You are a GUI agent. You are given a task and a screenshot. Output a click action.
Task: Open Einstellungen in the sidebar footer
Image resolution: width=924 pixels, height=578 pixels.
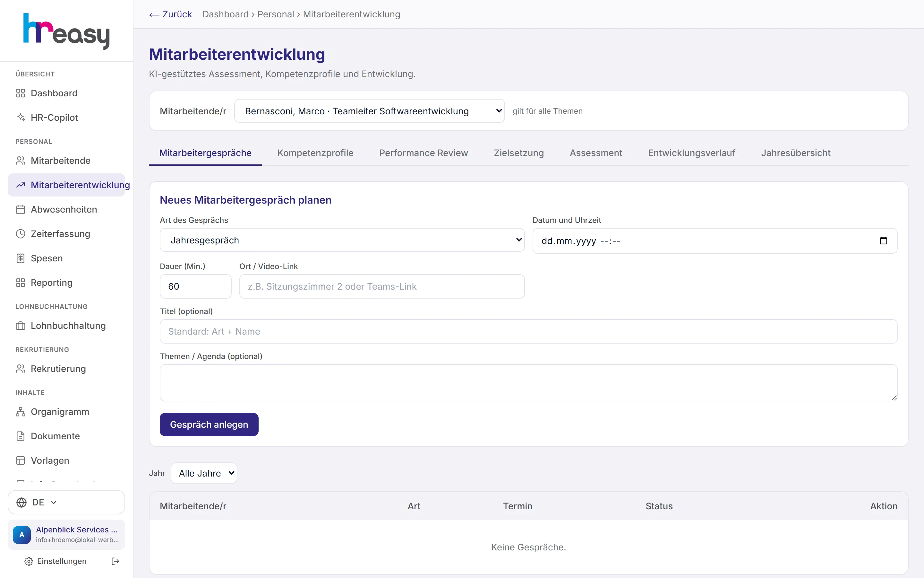tap(56, 561)
